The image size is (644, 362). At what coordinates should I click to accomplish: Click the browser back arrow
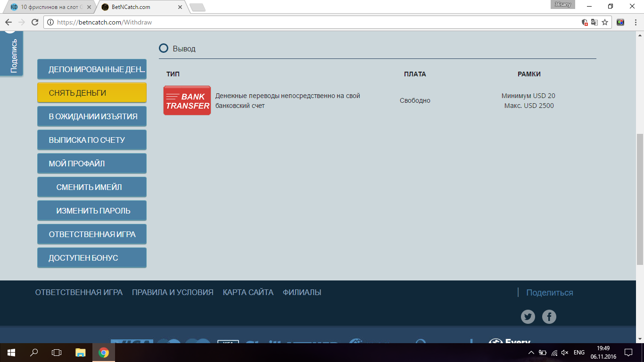point(8,22)
